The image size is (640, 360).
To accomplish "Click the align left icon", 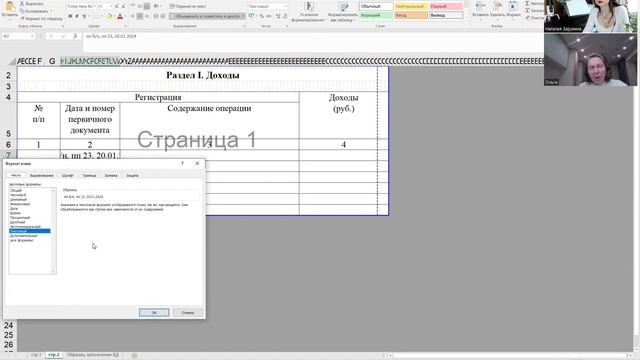I will tap(133, 16).
